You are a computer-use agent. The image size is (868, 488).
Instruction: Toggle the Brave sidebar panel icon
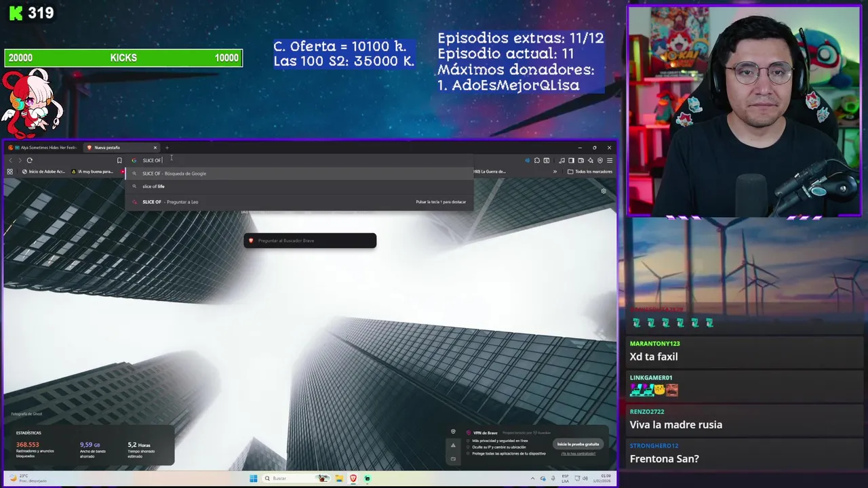(571, 161)
